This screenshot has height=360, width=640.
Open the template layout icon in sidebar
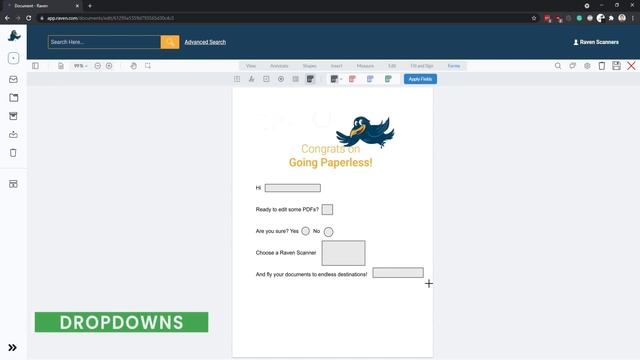13,184
